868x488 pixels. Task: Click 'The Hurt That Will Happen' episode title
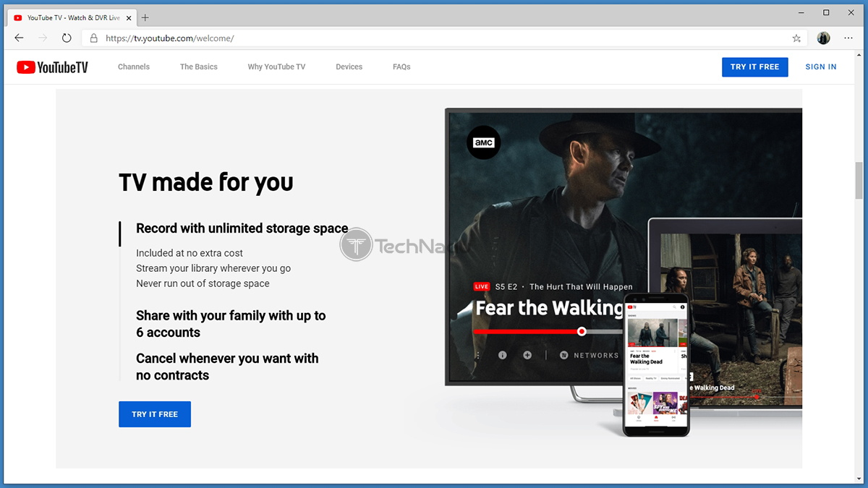point(581,287)
